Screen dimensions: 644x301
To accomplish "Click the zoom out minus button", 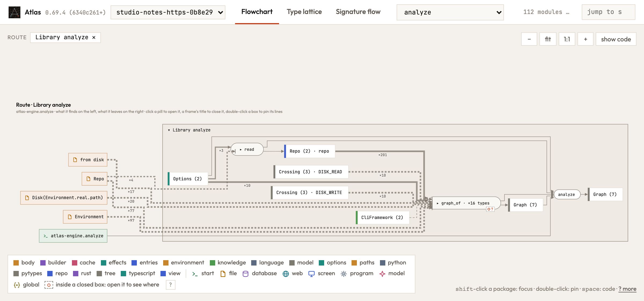I will (x=529, y=39).
